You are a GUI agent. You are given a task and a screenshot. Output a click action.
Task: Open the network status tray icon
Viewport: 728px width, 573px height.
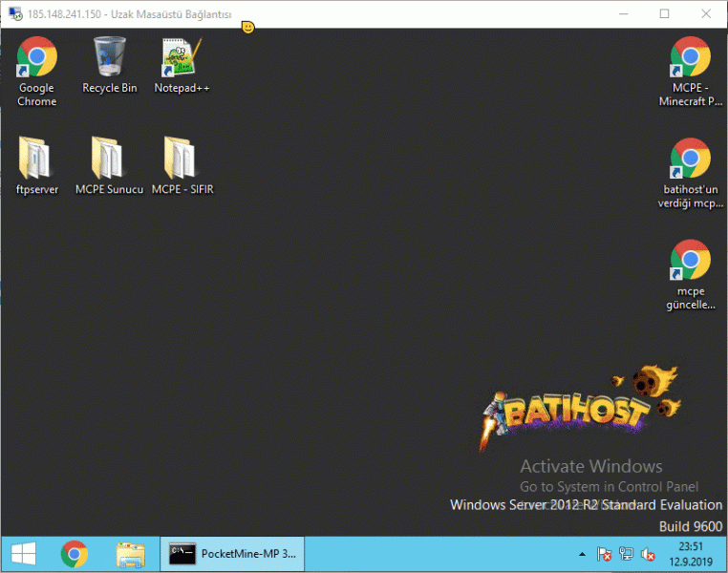click(x=626, y=554)
